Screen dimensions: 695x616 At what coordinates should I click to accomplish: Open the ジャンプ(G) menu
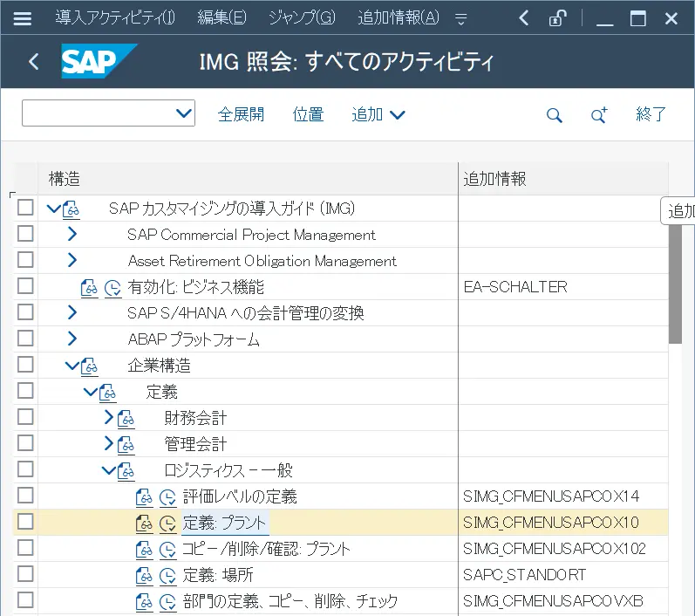point(302,17)
